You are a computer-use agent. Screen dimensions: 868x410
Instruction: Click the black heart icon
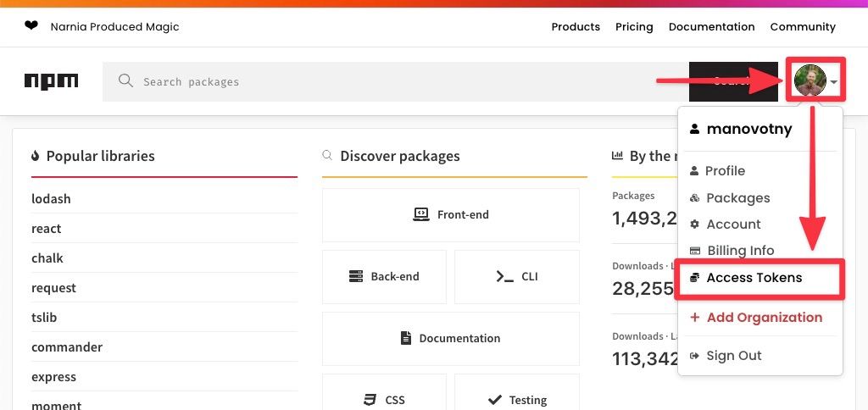(31, 25)
